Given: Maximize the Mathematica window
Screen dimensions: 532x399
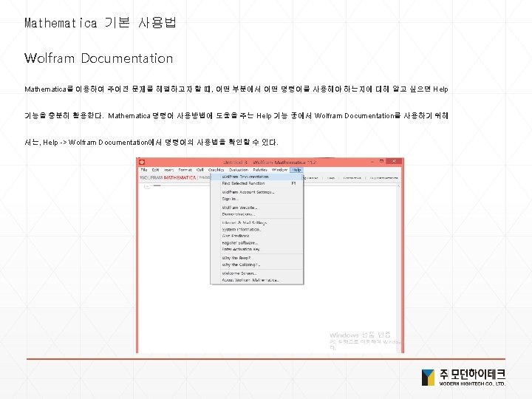Looking at the screenshot, I should [381, 162].
